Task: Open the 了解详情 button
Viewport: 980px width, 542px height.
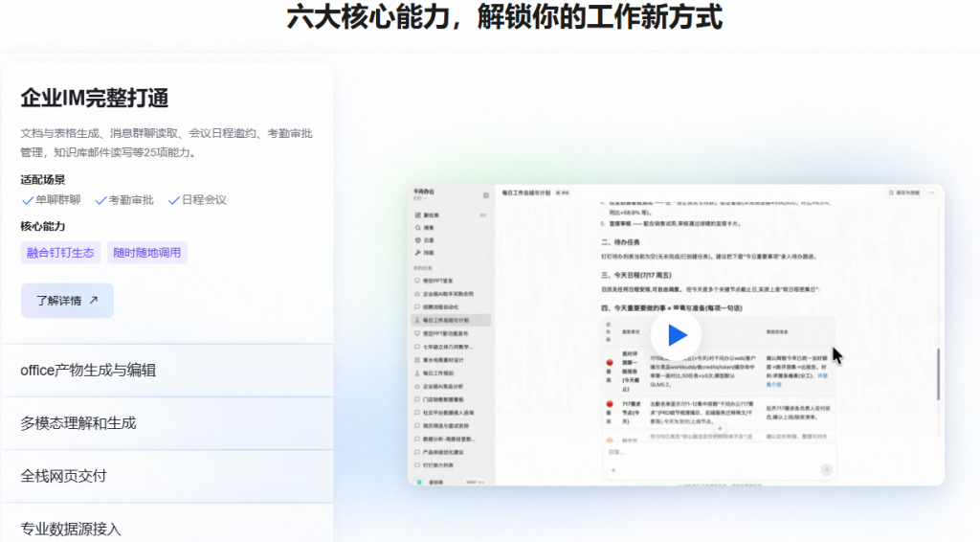Action: pos(67,301)
